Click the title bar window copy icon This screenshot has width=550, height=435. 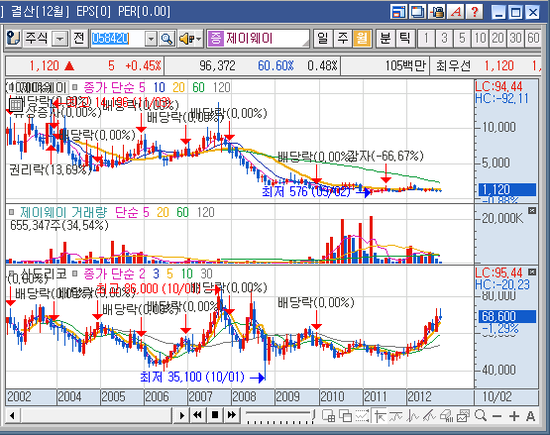point(418,12)
